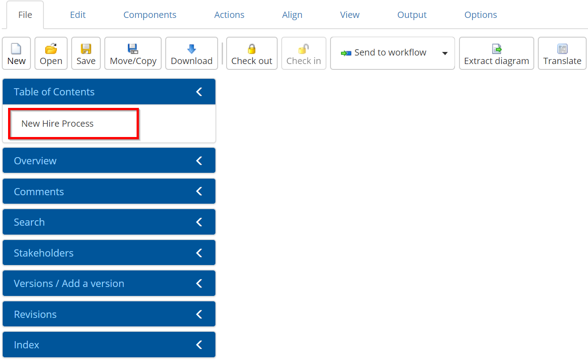This screenshot has width=588, height=364.
Task: Select New Hire Process in contents
Action: 57,124
